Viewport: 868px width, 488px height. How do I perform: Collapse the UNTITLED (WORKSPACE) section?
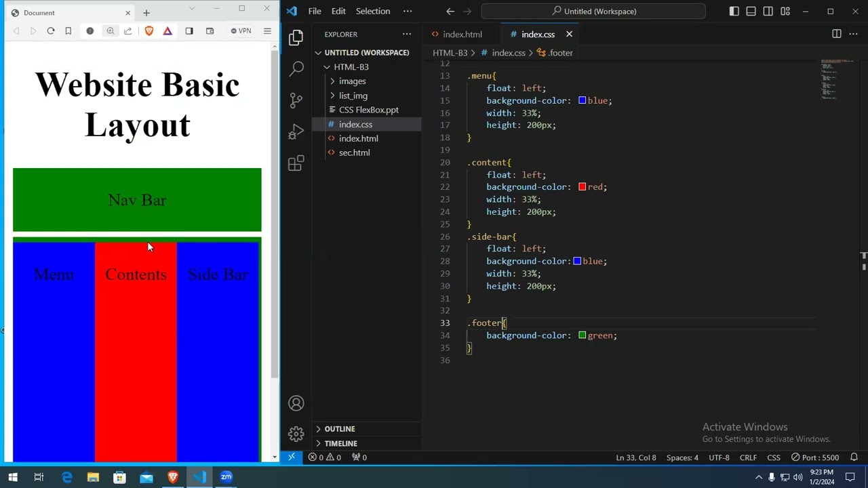click(x=366, y=52)
